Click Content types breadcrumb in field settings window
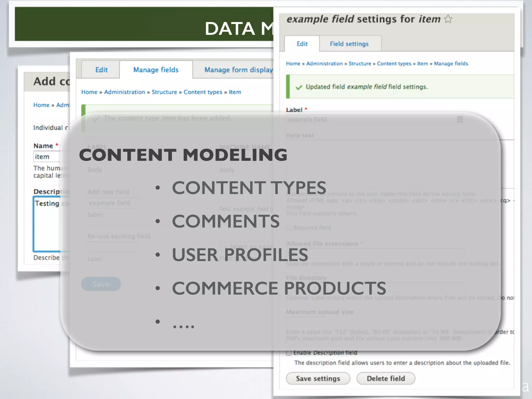Screen dimensions: 532x399 click(x=394, y=64)
